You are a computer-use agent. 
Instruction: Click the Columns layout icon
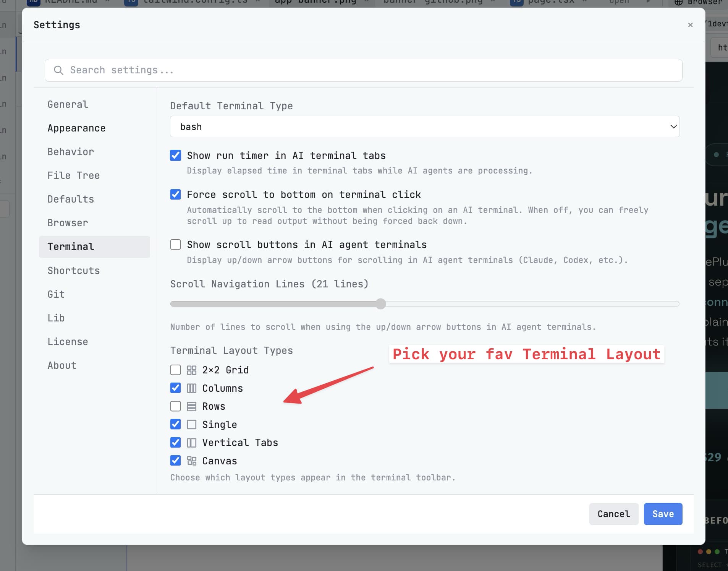191,388
